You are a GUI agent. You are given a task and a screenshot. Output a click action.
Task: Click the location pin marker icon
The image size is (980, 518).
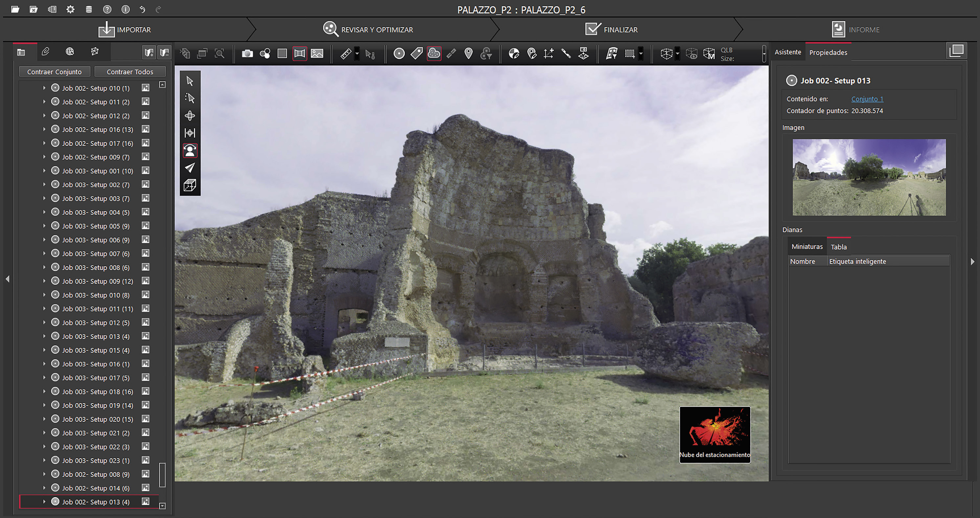pos(468,54)
